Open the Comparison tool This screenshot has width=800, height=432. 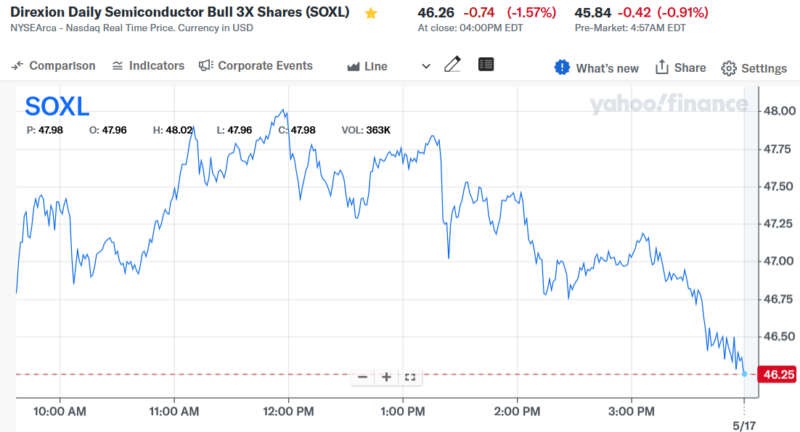tap(53, 66)
